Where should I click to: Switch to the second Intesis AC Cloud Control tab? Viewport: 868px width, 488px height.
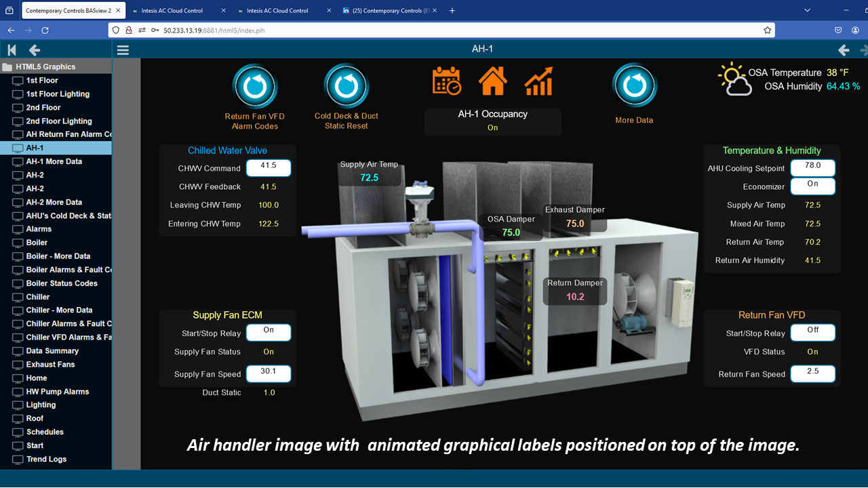pos(277,11)
